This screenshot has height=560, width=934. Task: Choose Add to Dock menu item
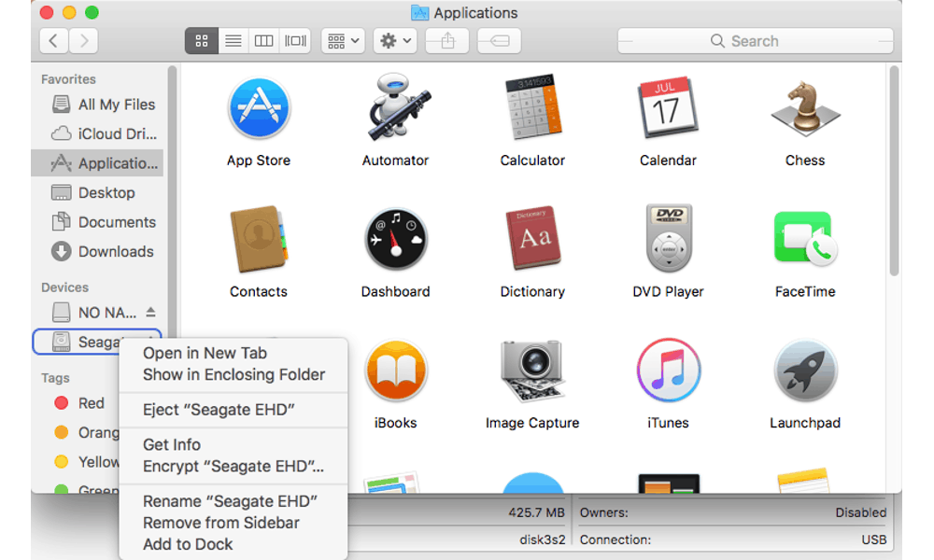tap(233, 544)
